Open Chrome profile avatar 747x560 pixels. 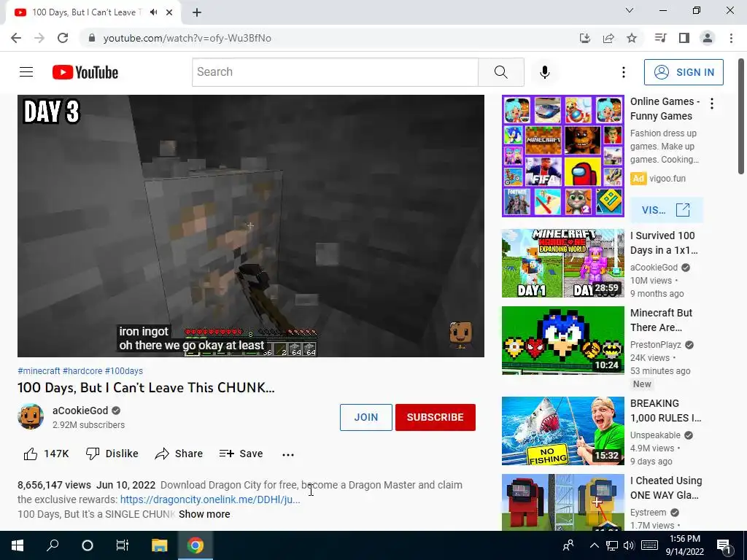tap(708, 38)
